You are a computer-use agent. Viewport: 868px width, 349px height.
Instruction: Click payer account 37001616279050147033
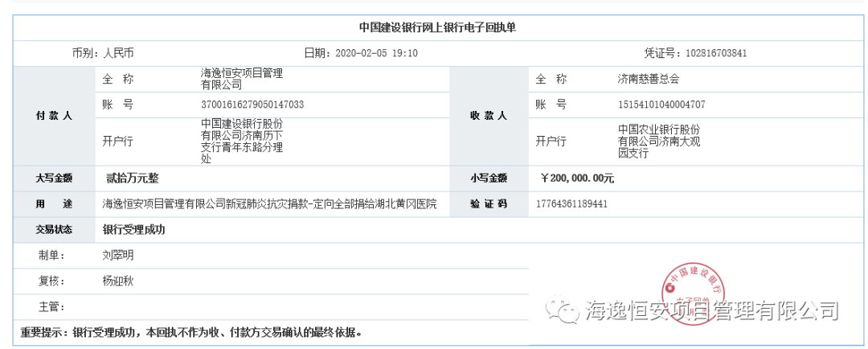pos(252,105)
